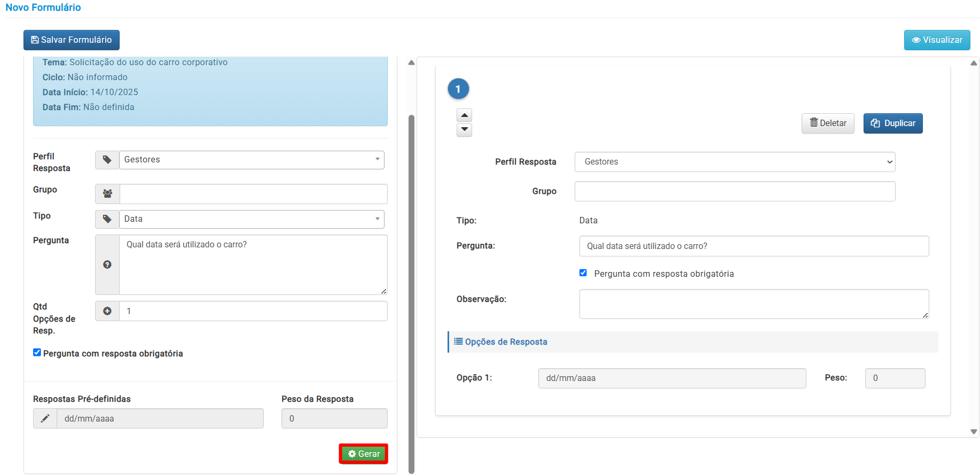Click the Visualizar preview button
The image size is (980, 475).
pyautogui.click(x=937, y=40)
